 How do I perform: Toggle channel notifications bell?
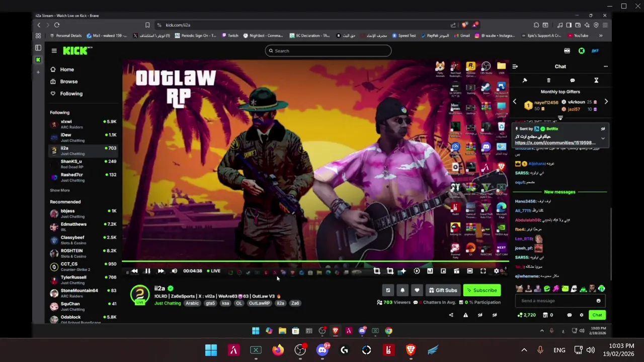click(402, 290)
